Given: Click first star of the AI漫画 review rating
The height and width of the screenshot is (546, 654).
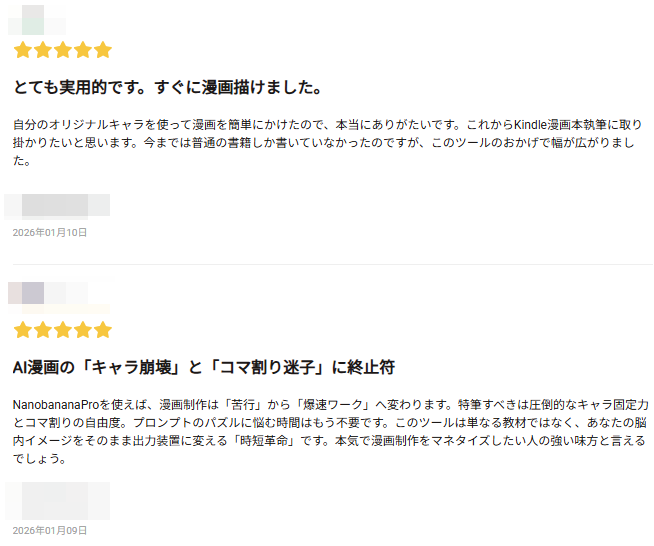Looking at the screenshot, I should pos(22,330).
